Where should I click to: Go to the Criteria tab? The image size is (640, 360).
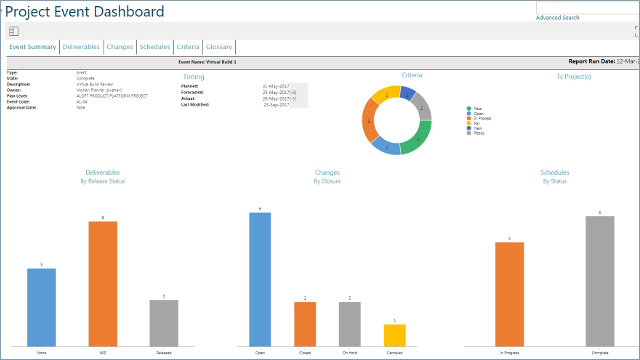[188, 47]
